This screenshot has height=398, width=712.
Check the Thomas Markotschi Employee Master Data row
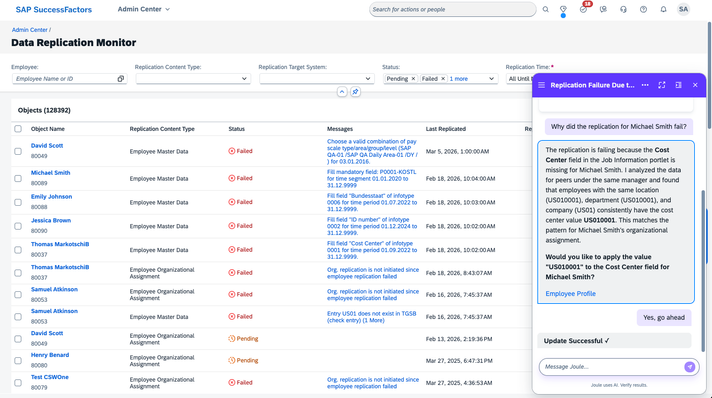pyautogui.click(x=18, y=250)
